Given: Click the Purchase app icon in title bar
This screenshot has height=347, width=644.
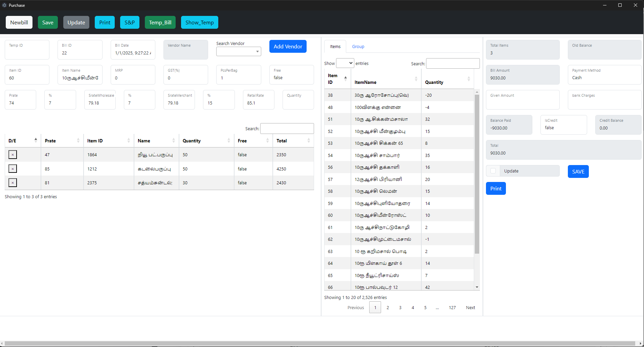Looking at the screenshot, I should click(4, 5).
